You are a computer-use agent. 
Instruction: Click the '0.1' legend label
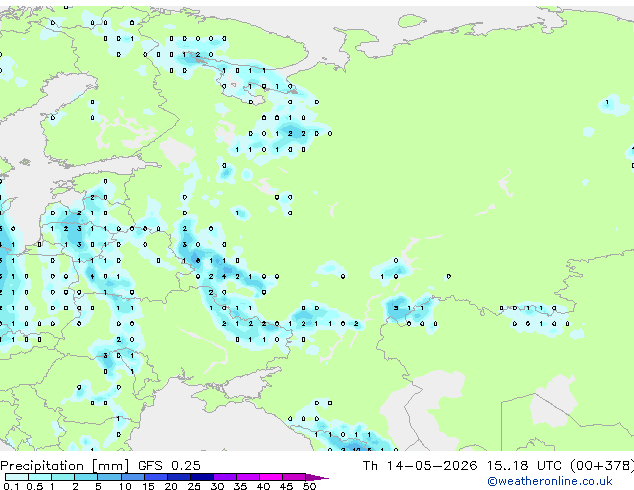11,486
